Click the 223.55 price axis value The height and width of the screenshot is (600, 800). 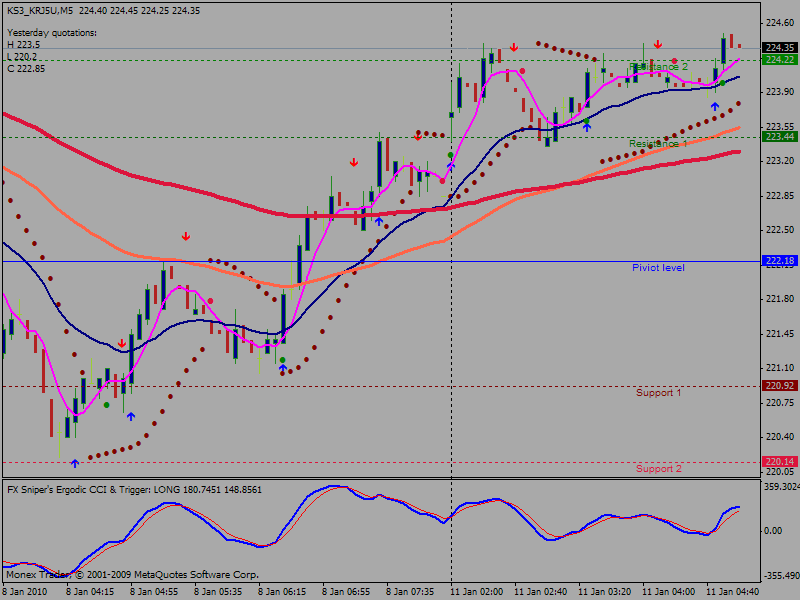(x=780, y=126)
